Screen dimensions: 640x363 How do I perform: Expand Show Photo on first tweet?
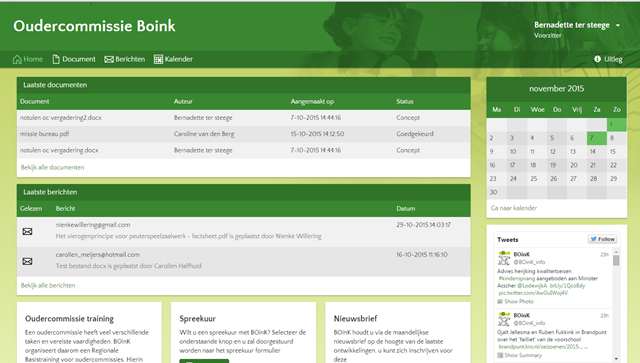pyautogui.click(x=515, y=301)
